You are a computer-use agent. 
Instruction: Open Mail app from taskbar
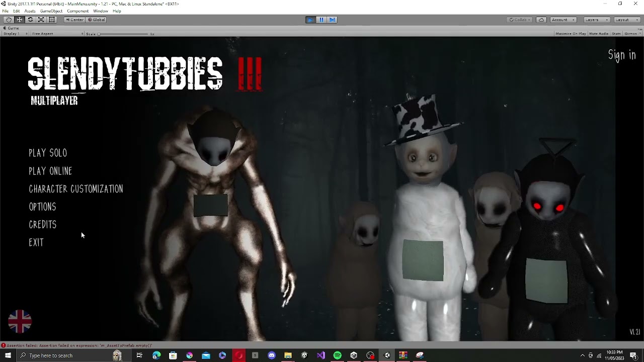206,355
